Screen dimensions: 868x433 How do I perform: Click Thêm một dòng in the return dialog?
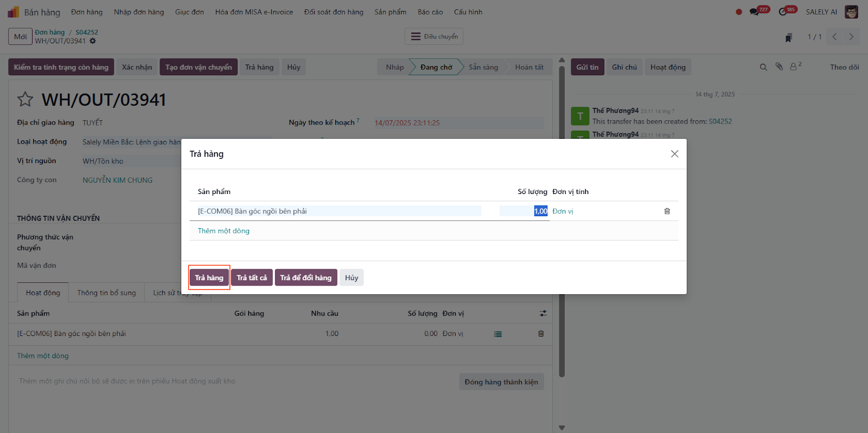[x=224, y=231]
